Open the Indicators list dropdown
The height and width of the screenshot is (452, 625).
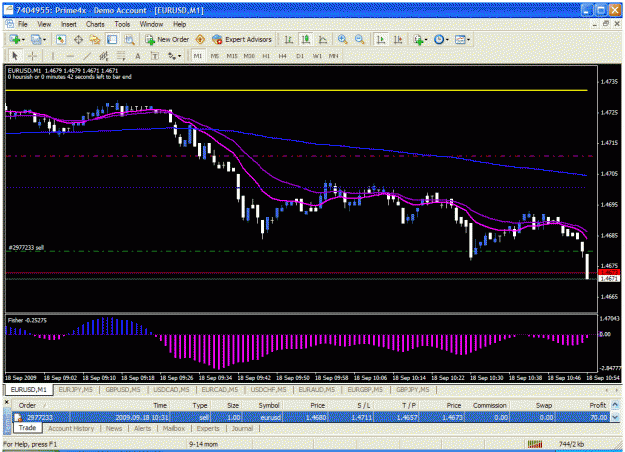click(420, 39)
